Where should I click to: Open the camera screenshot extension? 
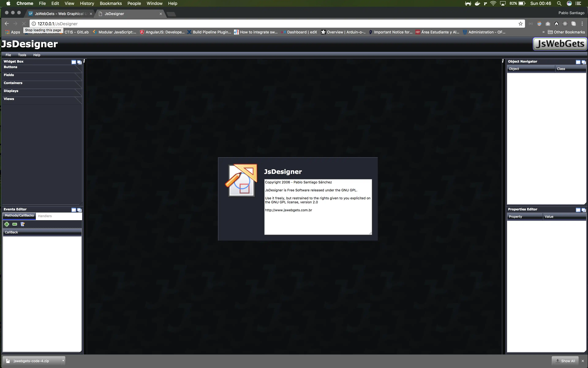click(x=548, y=24)
